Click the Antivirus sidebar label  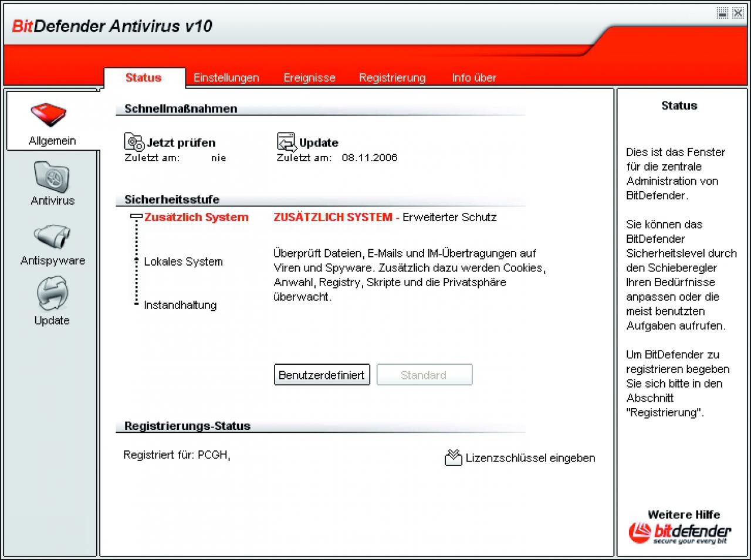click(52, 201)
